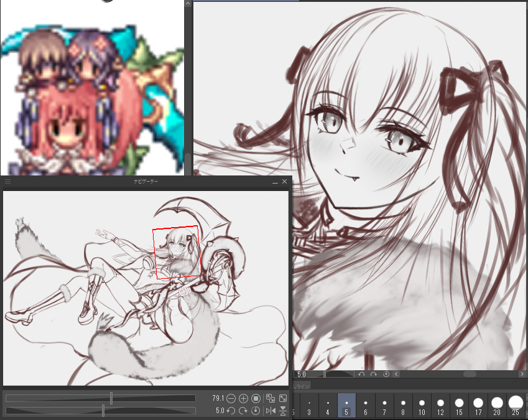Reset Navigator zoom to 100 percent

point(256,398)
